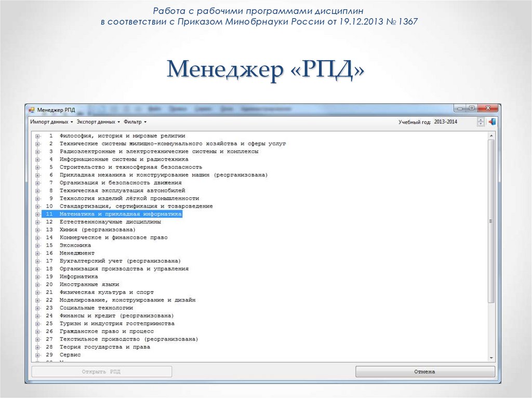Select the Математика и прикладная информатика row

[112, 213]
